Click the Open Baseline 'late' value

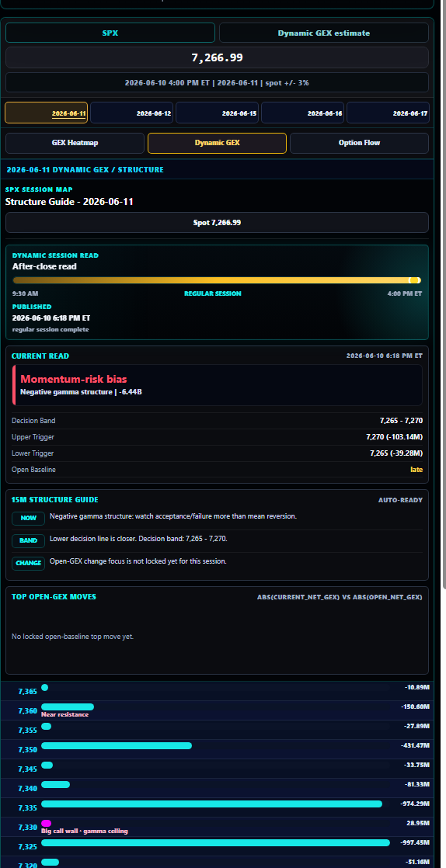[x=416, y=470]
